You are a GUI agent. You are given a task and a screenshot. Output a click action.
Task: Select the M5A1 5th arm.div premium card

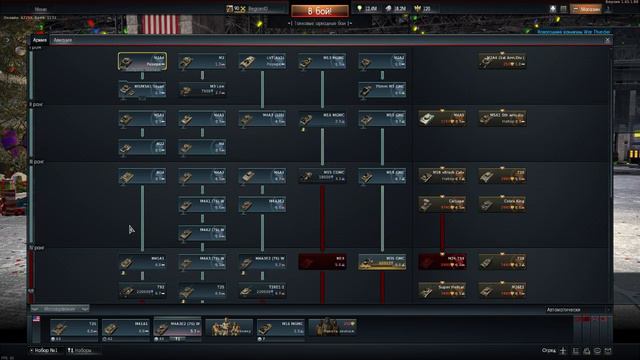tap(502, 118)
